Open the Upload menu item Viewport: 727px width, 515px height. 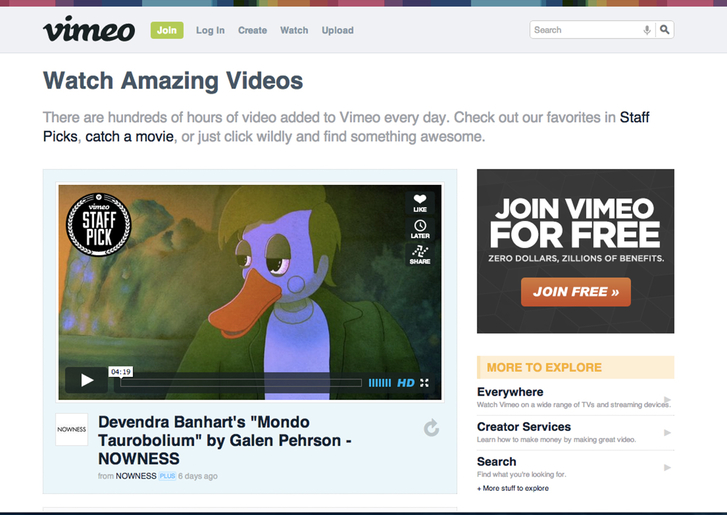click(x=337, y=30)
